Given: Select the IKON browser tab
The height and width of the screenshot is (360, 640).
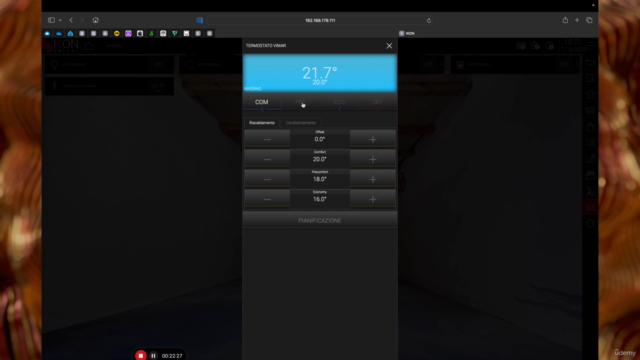Looking at the screenshot, I should [x=407, y=33].
